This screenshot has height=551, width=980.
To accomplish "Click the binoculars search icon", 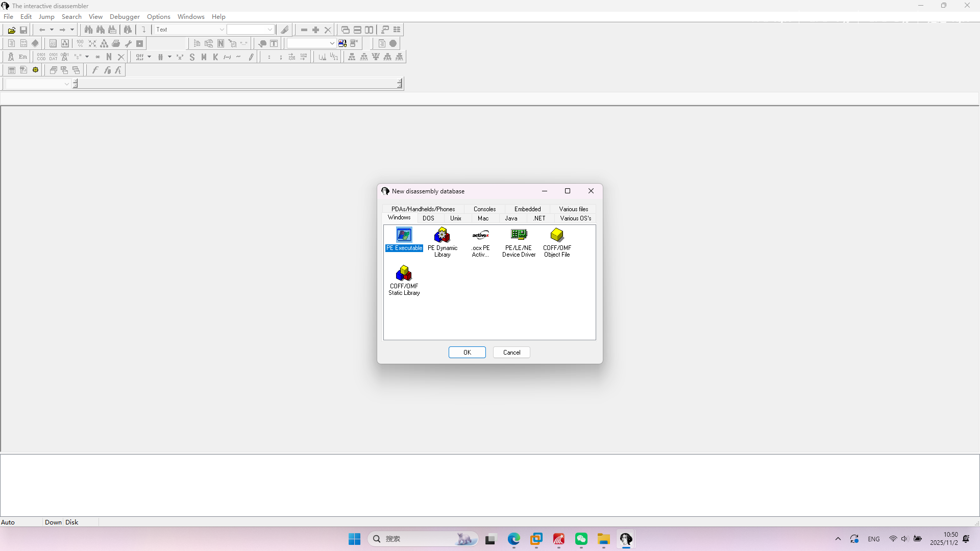I will (x=88, y=30).
